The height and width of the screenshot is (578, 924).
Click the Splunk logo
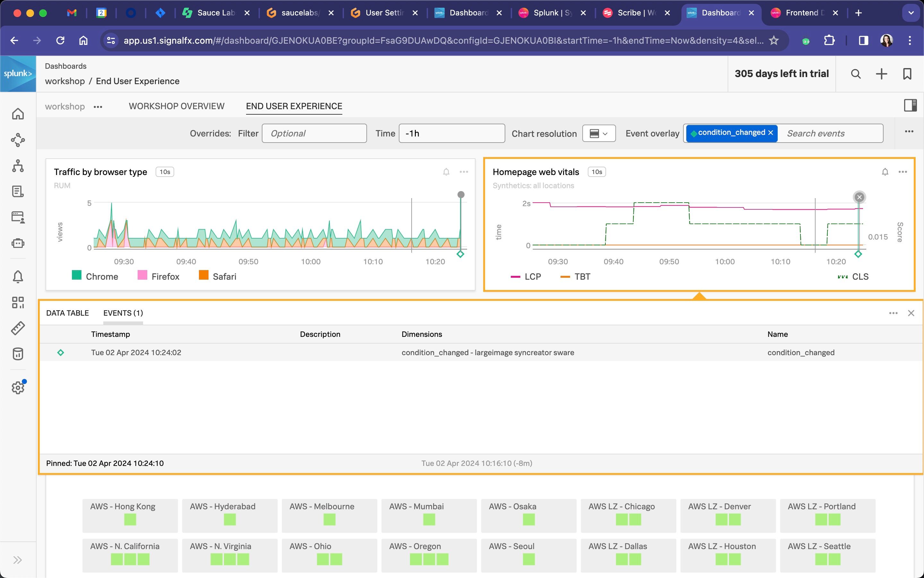(x=18, y=74)
